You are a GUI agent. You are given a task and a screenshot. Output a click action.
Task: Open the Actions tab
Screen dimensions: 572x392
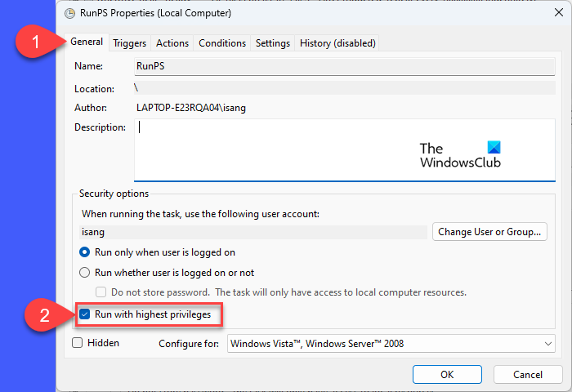point(172,43)
